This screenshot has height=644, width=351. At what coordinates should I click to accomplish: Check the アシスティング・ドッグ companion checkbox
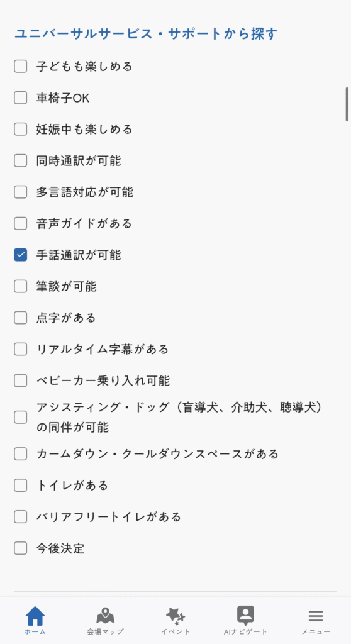point(21,418)
